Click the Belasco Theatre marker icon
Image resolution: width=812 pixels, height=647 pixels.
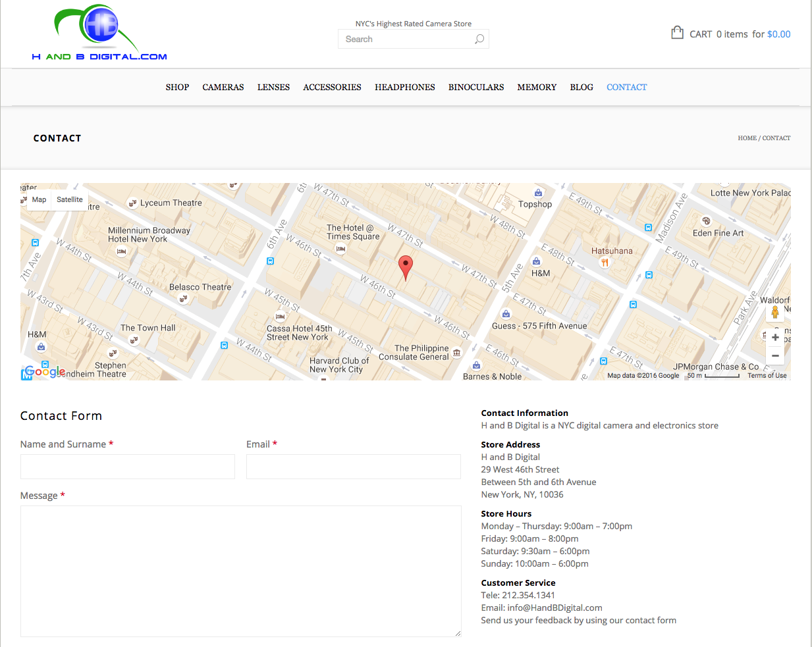tap(183, 299)
